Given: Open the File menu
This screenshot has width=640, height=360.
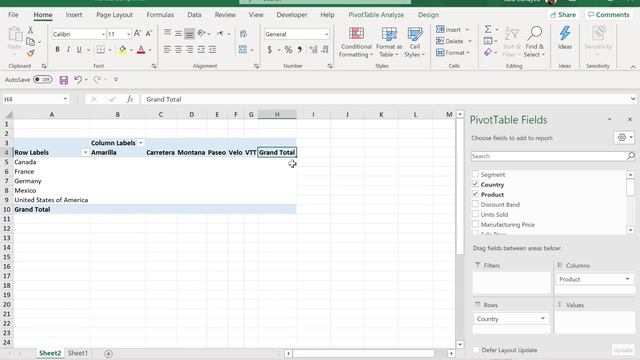Looking at the screenshot, I should point(13,15).
